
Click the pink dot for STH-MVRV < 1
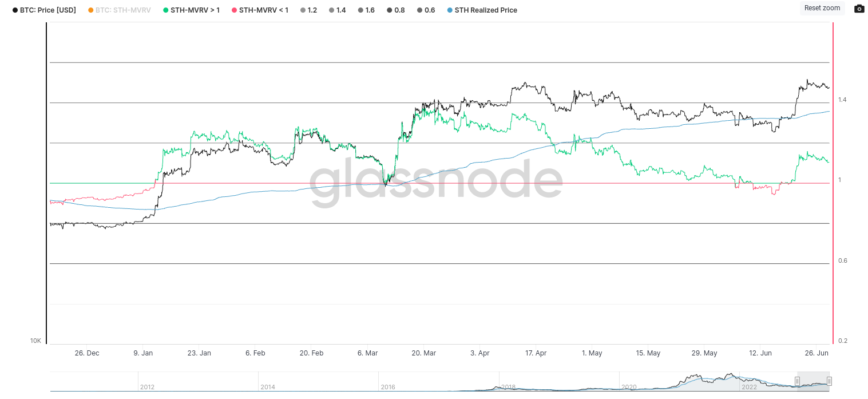coord(234,10)
